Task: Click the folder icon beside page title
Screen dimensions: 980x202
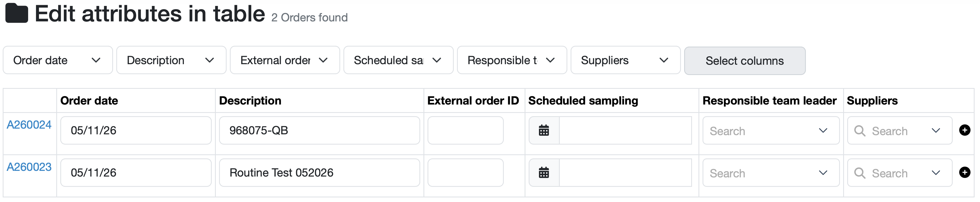Action: tap(17, 13)
